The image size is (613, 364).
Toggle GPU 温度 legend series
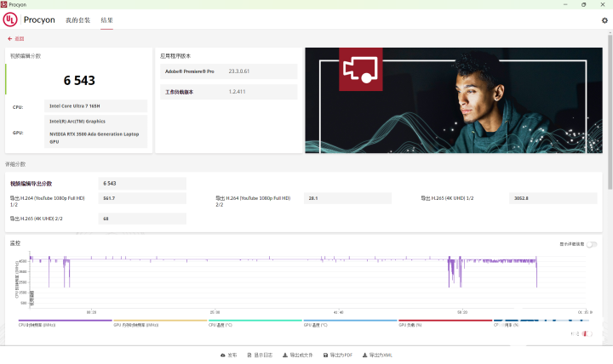316,324
